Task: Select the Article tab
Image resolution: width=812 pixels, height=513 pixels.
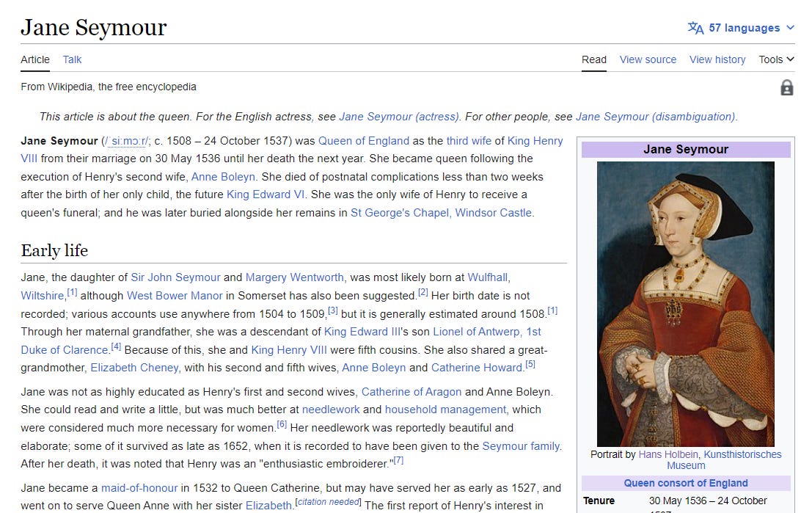Action: tap(35, 59)
